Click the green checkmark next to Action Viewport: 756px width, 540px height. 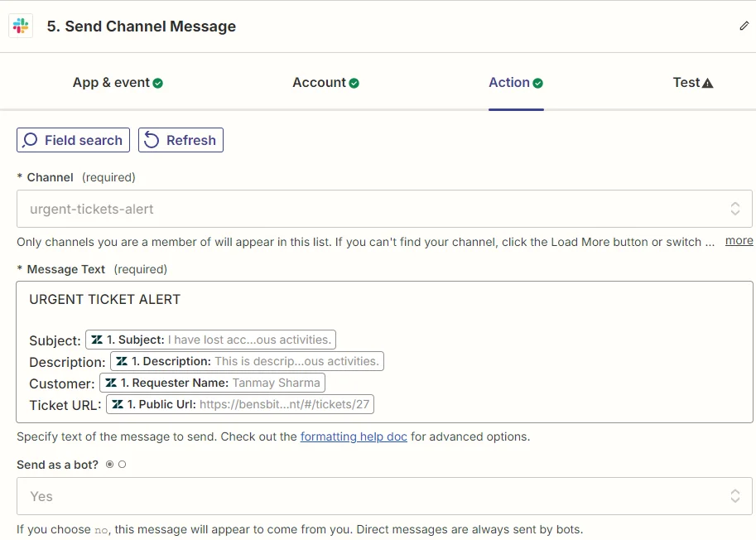[x=537, y=84]
